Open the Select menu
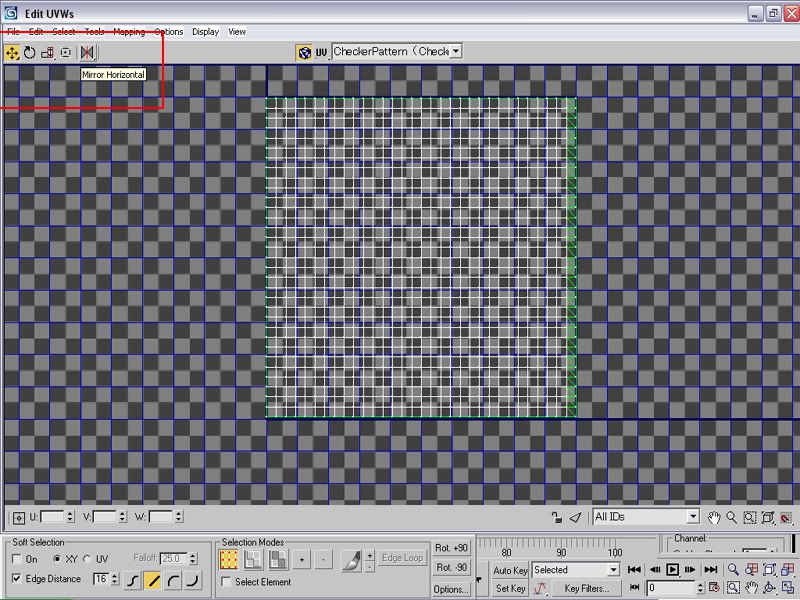 pos(64,32)
